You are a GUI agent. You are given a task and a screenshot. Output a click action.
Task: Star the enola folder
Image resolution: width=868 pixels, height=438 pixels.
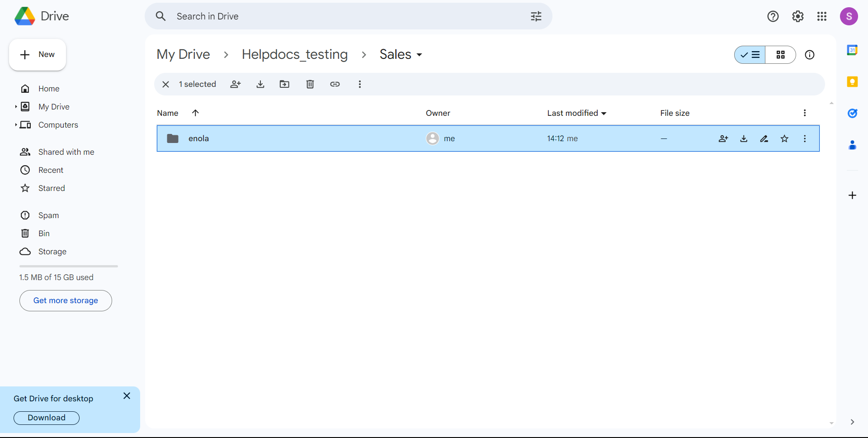pos(784,139)
